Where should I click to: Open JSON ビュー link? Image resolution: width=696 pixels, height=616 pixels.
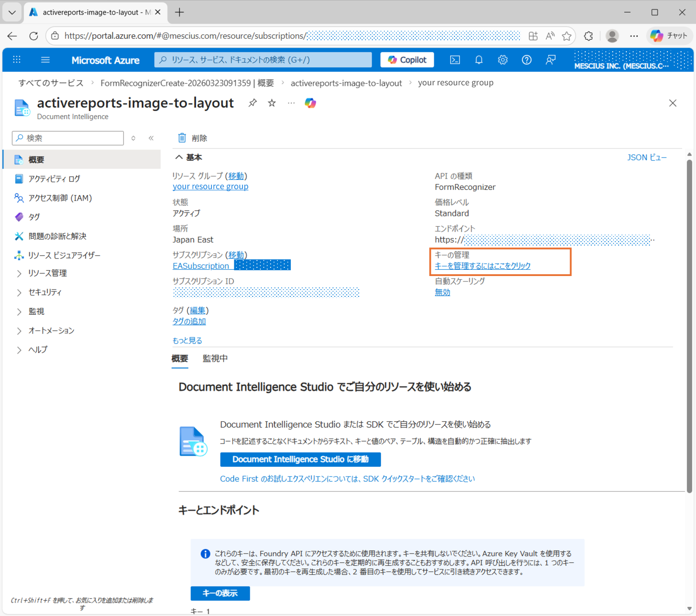647,157
